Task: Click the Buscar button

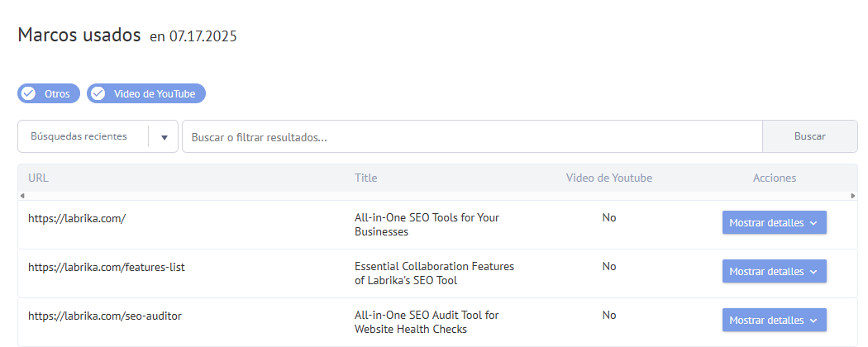Action: click(810, 136)
